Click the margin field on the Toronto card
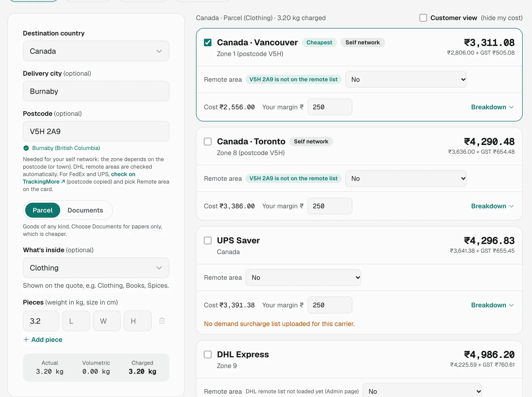This screenshot has height=397, width=532. [x=330, y=206]
